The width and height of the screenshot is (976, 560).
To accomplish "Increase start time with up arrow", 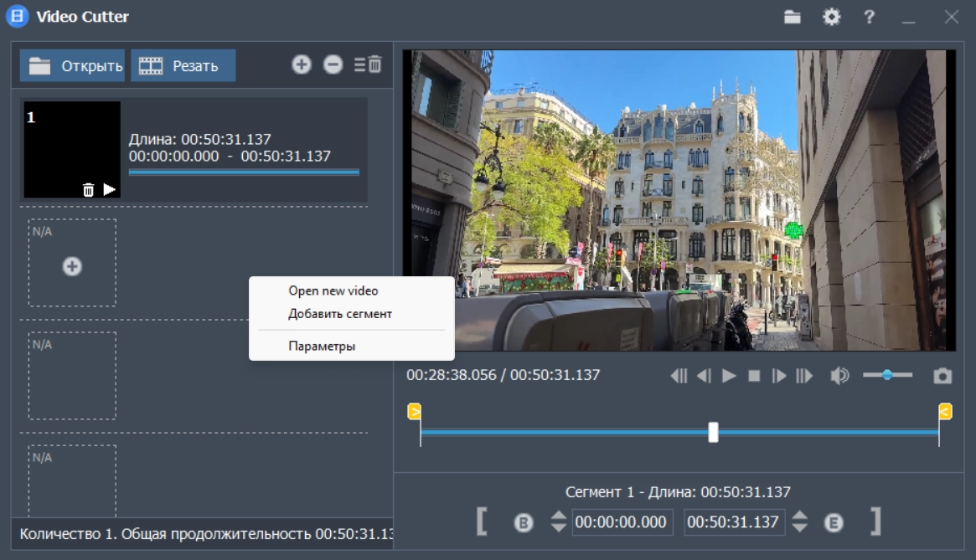I will click(x=558, y=515).
